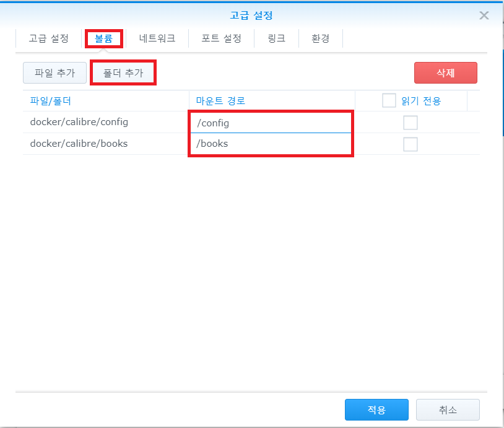Select the 링크 tab
Image resolution: width=504 pixels, height=428 pixels.
pos(276,38)
